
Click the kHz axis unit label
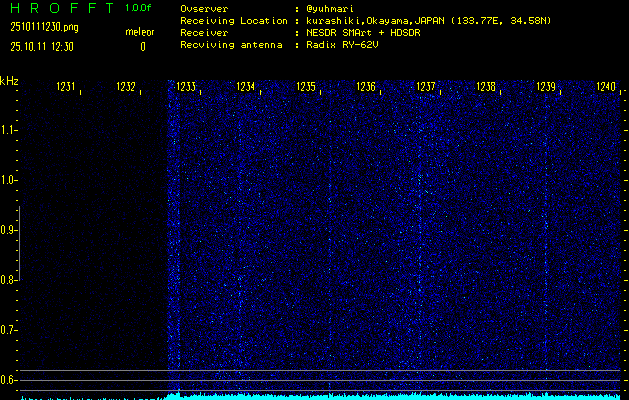pyautogui.click(x=9, y=81)
